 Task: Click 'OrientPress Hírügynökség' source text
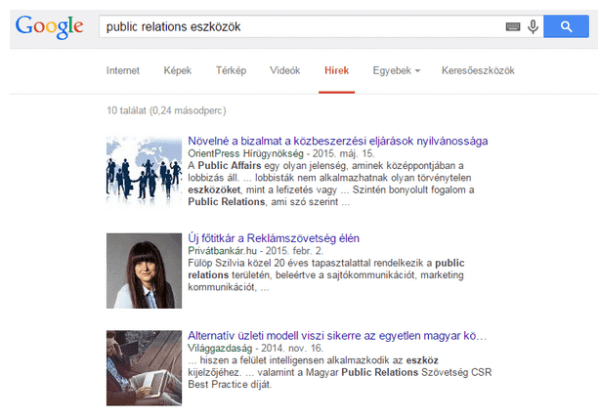[246, 153]
